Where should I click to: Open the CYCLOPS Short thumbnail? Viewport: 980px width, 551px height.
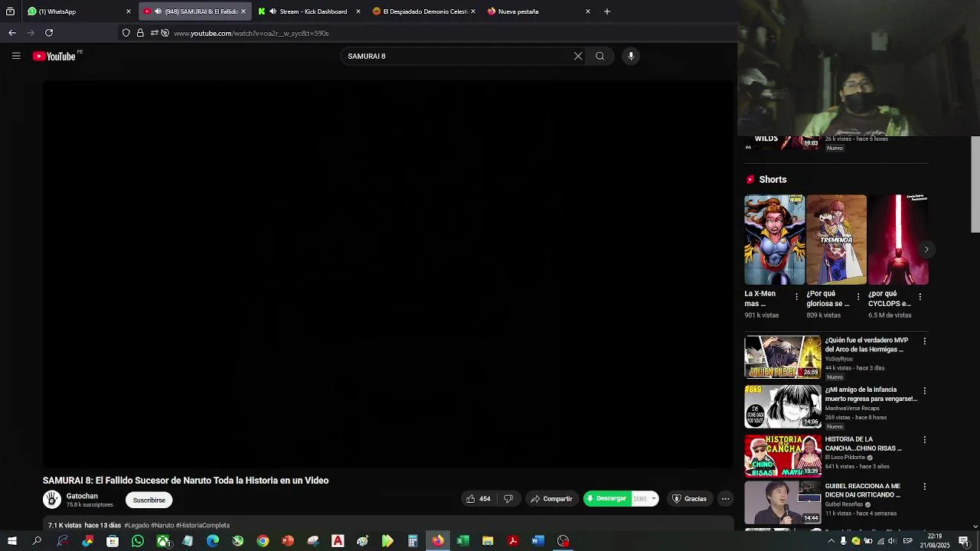tap(898, 240)
